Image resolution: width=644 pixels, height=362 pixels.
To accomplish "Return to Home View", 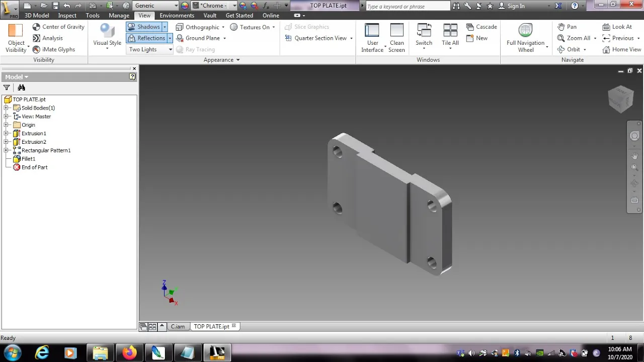I will 622,49.
